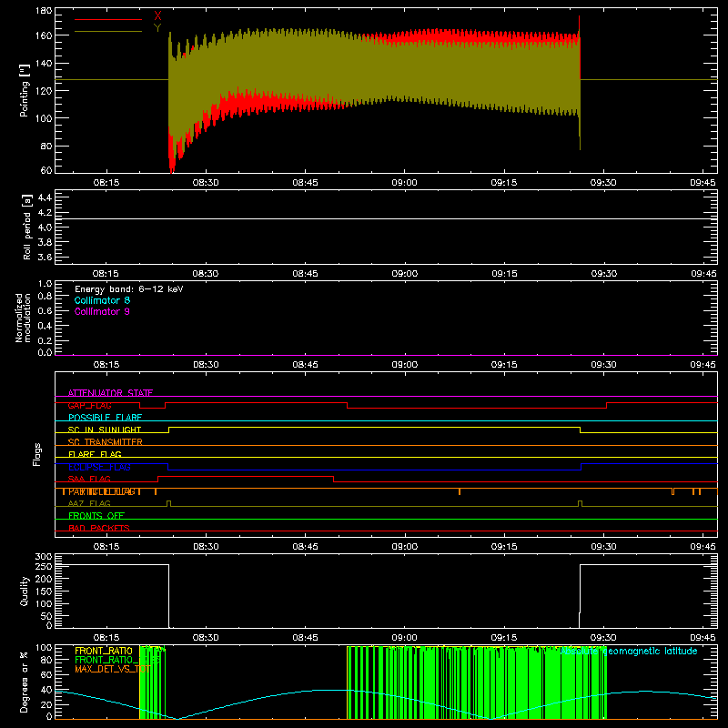Image resolution: width=728 pixels, height=728 pixels.
Task: Click the red X legend line sample
Action: pyautogui.click(x=108, y=19)
